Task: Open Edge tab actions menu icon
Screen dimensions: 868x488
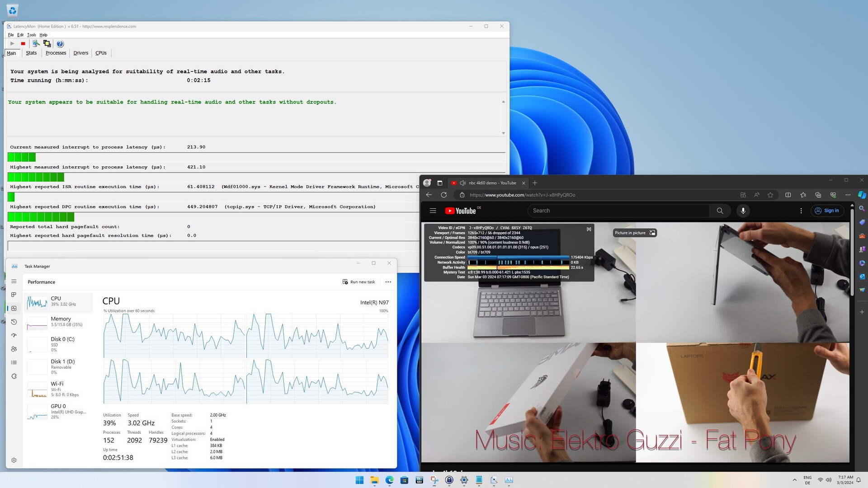Action: (x=439, y=183)
